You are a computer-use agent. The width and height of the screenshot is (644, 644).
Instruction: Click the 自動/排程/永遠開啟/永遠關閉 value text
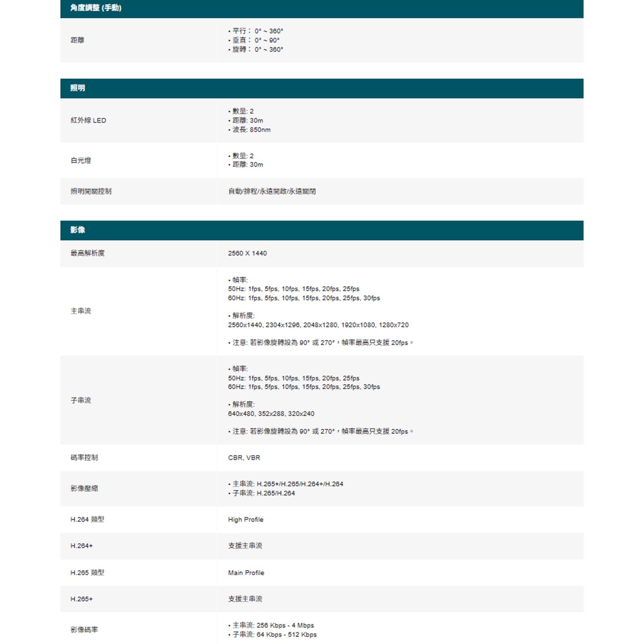272,191
